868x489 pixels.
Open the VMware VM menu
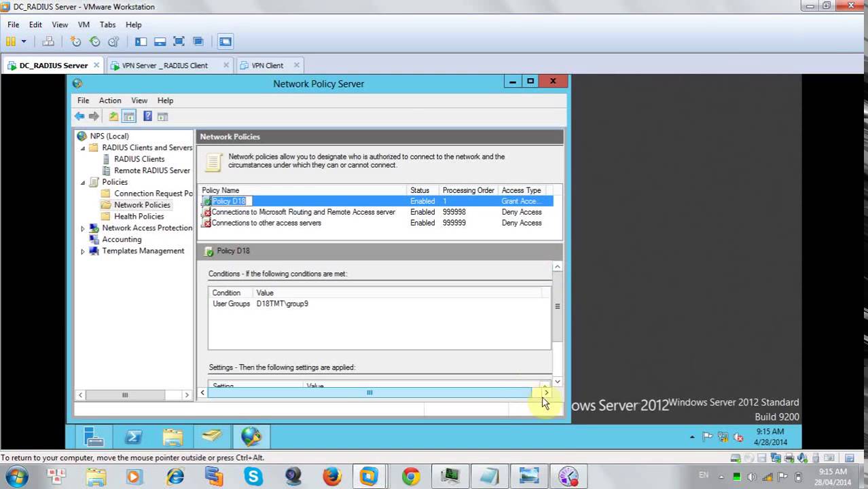[84, 24]
